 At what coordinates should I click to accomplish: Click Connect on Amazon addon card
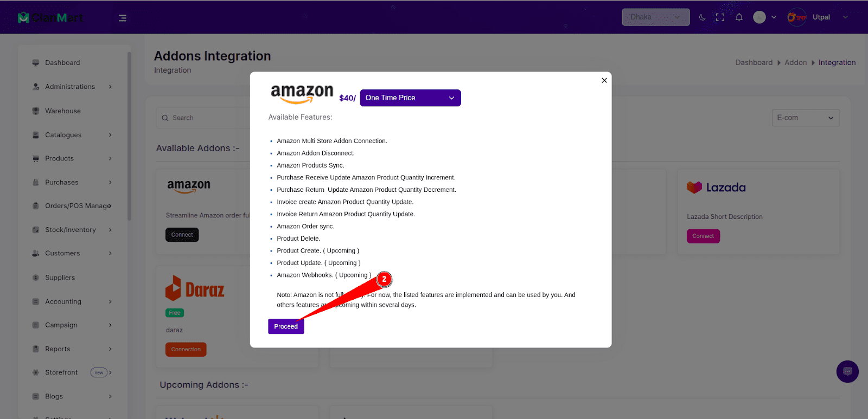182,235
